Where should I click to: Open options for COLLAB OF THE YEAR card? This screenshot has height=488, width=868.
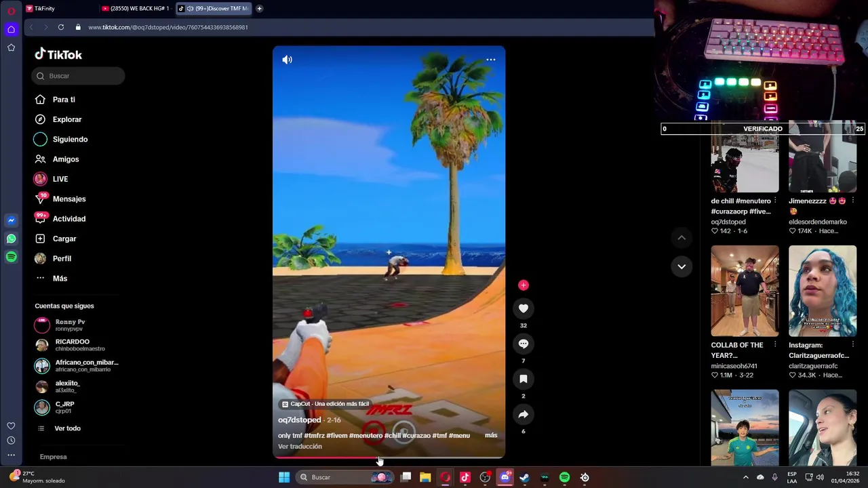[775, 345]
